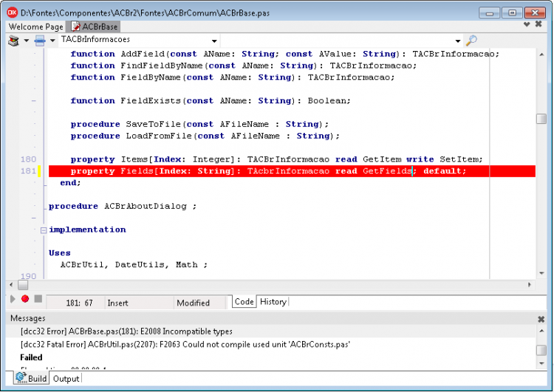Open the tab list chevron at top right

[x=527, y=24]
